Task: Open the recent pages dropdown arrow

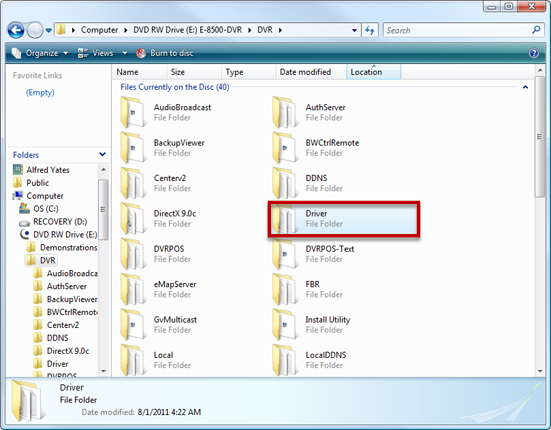Action: tap(48, 30)
